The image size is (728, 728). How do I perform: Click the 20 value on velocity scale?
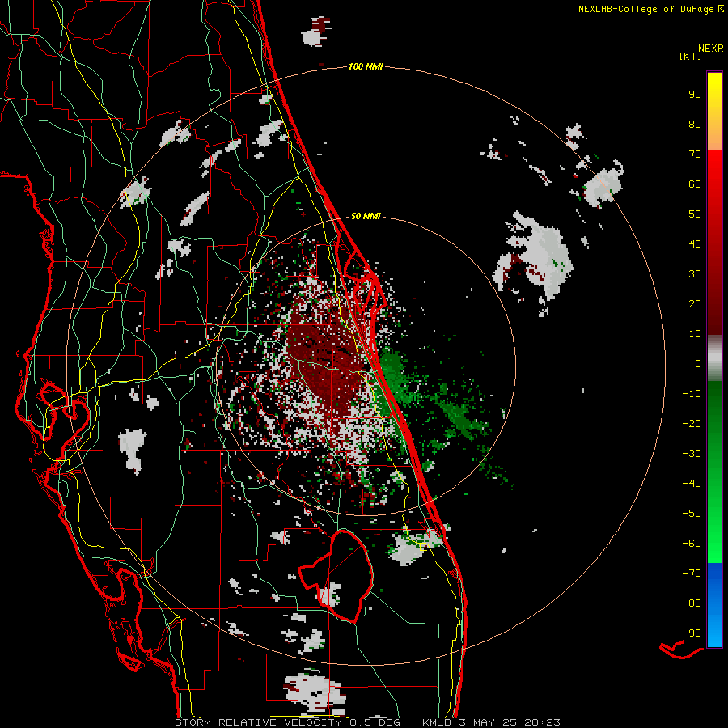(695, 304)
